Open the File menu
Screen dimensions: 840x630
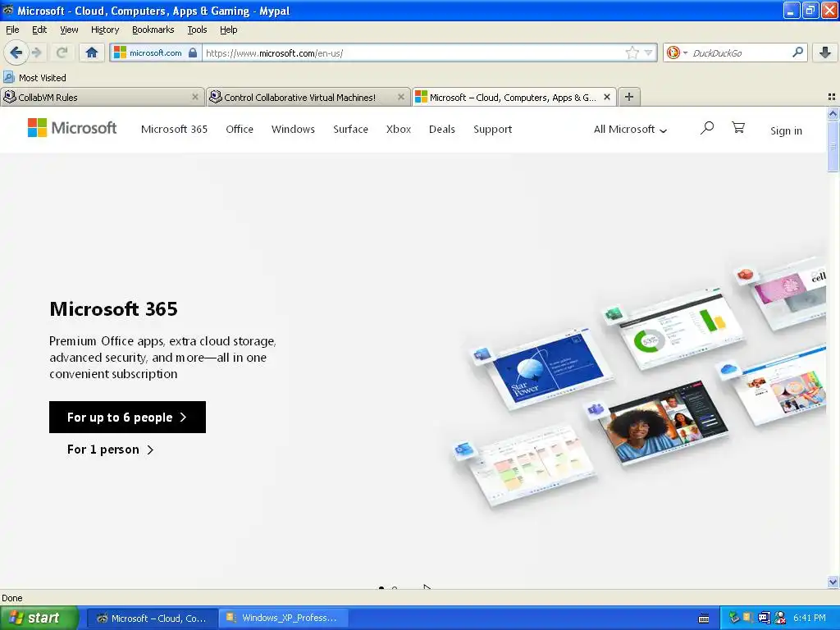point(12,30)
